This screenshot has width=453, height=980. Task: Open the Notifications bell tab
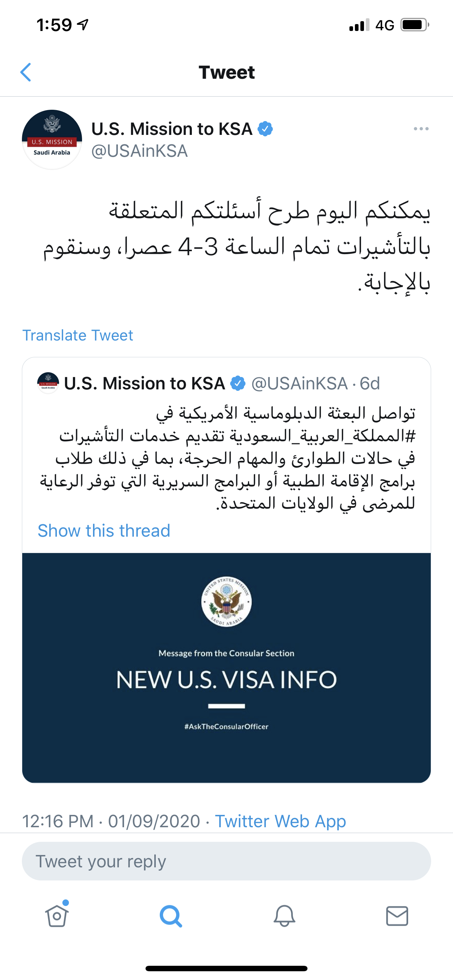point(284,916)
